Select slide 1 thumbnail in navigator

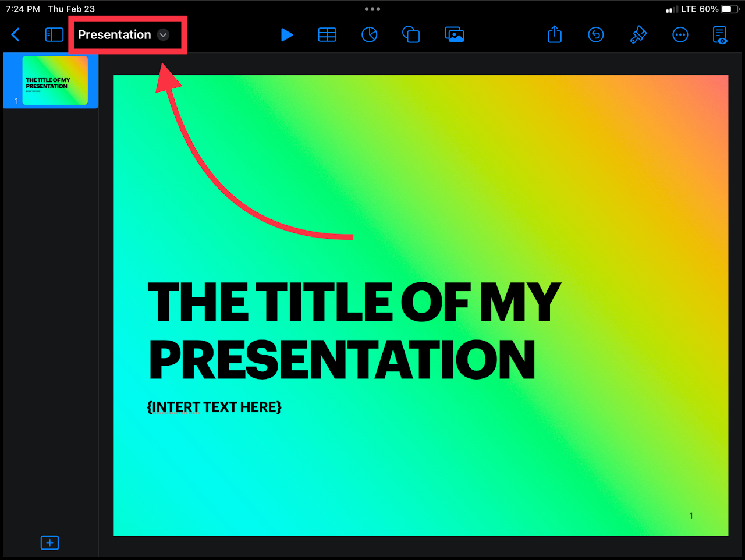click(x=55, y=80)
